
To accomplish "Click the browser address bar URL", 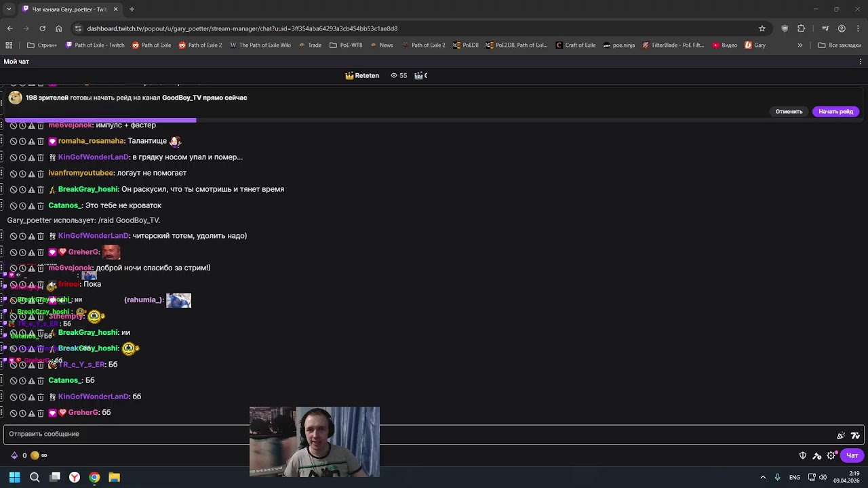I will pos(242,28).
